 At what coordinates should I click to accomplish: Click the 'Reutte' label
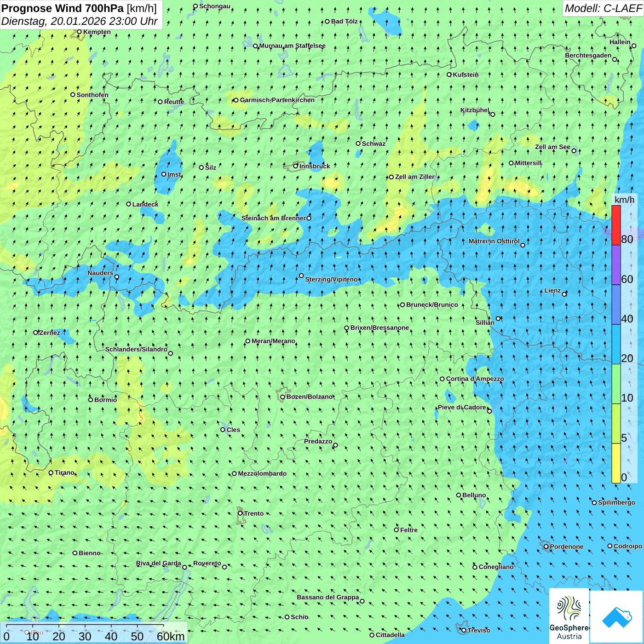click(x=174, y=102)
